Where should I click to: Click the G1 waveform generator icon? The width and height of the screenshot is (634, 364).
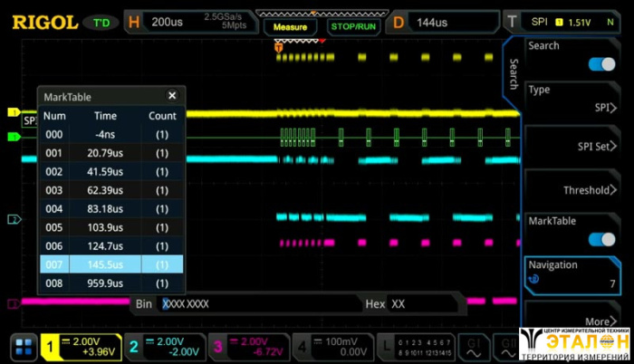pos(474,346)
